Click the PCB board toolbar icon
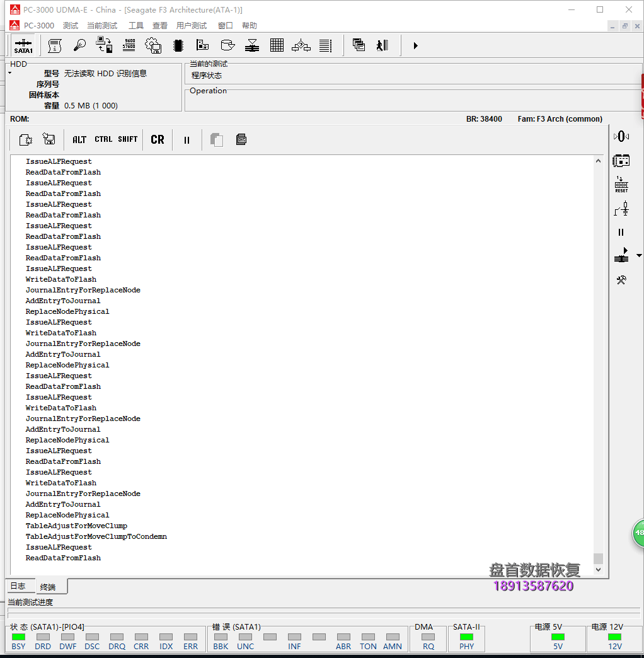 click(203, 45)
